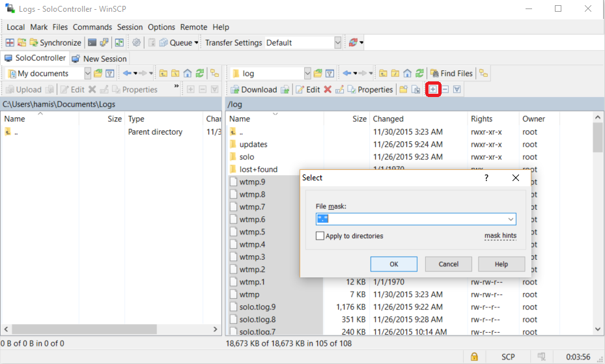Toggle the remote directory tree icon

pyautogui.click(x=483, y=74)
